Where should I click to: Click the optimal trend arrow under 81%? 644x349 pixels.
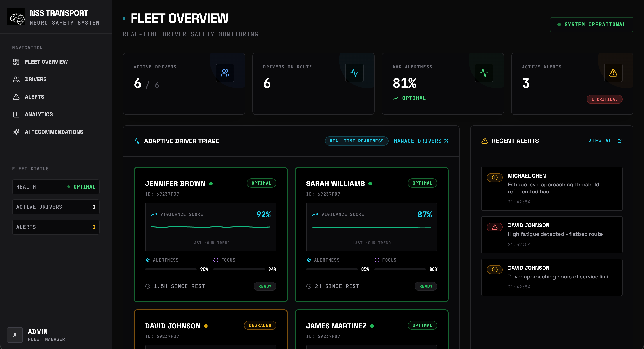click(x=395, y=98)
